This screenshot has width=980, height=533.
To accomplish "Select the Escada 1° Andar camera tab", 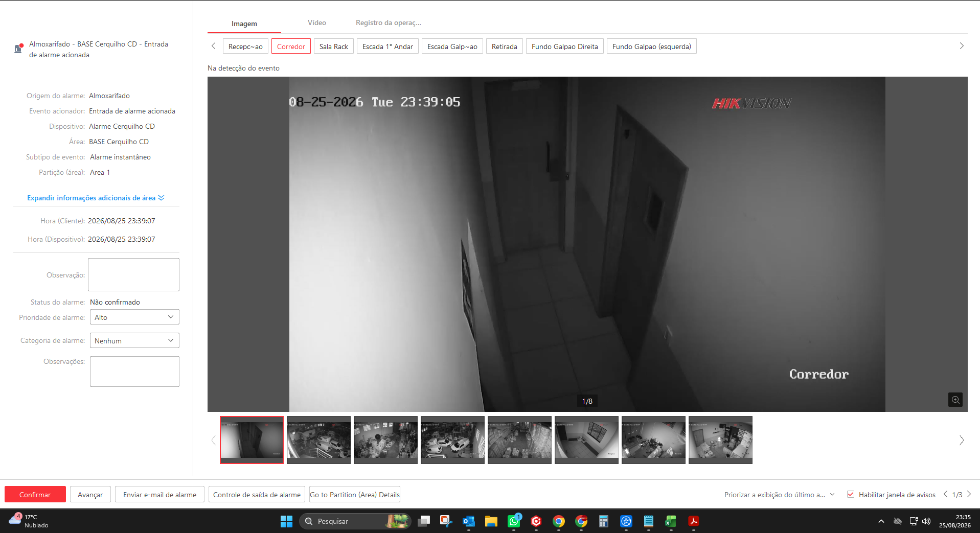I will pos(388,47).
